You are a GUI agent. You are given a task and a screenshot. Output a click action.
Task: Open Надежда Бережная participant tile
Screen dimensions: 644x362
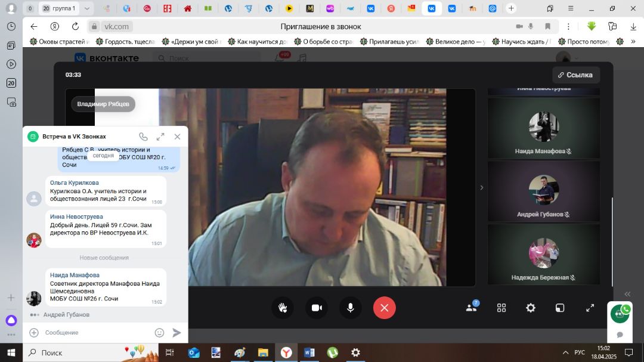544,254
